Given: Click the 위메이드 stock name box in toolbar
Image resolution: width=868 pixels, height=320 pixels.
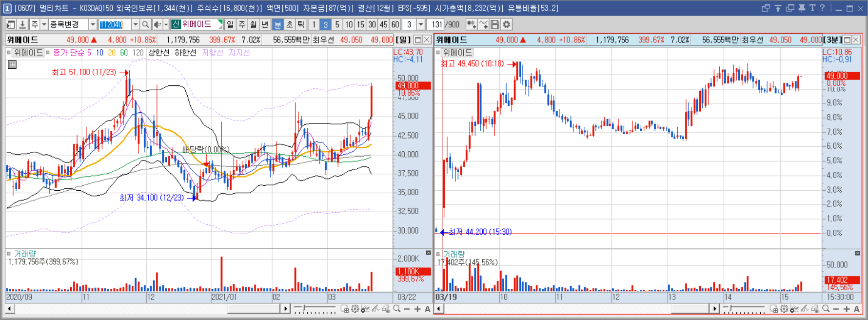Looking at the screenshot, I should [x=197, y=24].
